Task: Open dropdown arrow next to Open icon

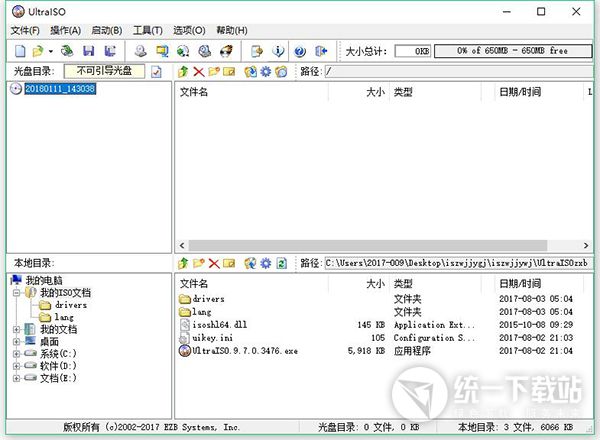Action: [x=50, y=50]
